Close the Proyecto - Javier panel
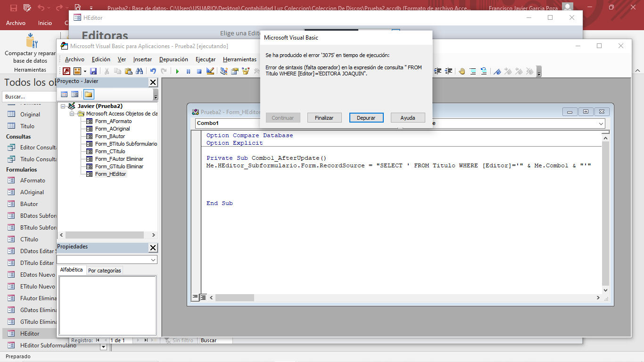The height and width of the screenshot is (362, 644). [x=153, y=82]
